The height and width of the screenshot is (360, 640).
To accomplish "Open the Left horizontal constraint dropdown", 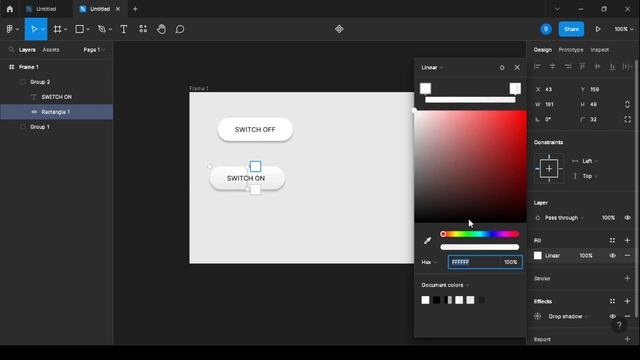I will 589,161.
